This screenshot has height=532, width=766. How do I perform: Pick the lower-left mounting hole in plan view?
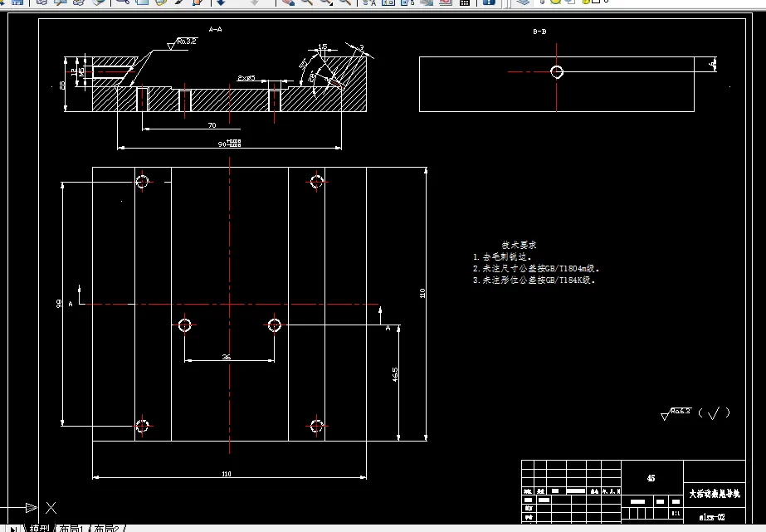coord(142,426)
